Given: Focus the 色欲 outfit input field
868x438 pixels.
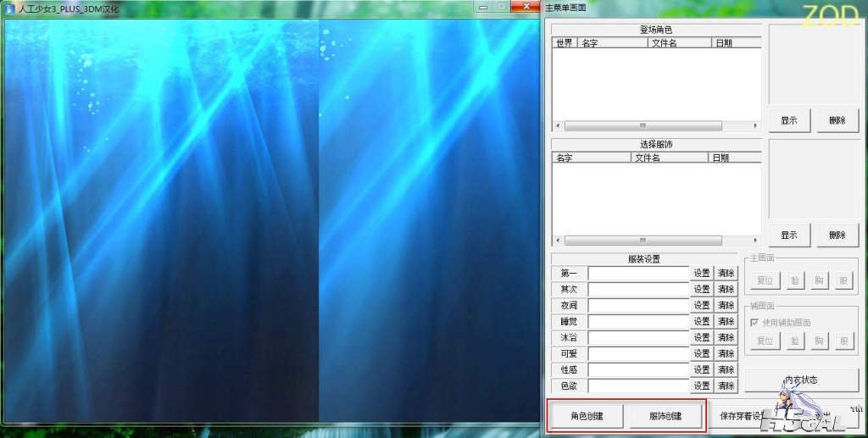Looking at the screenshot, I should pos(638,385).
